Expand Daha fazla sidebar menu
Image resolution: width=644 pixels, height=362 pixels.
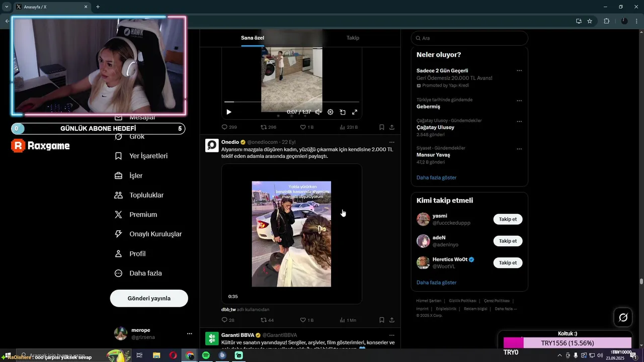138,274
